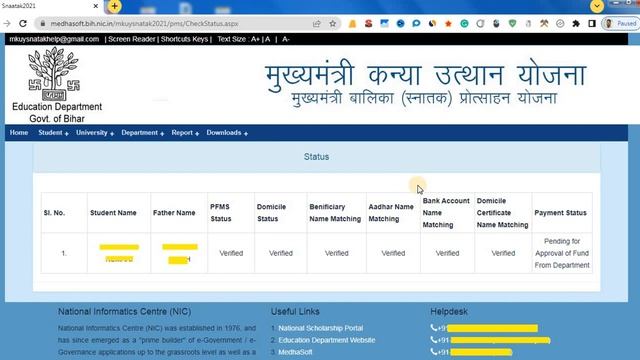The image size is (640, 360).
Task: Open the puzzle piece Extensions menu
Action: click(x=576, y=24)
